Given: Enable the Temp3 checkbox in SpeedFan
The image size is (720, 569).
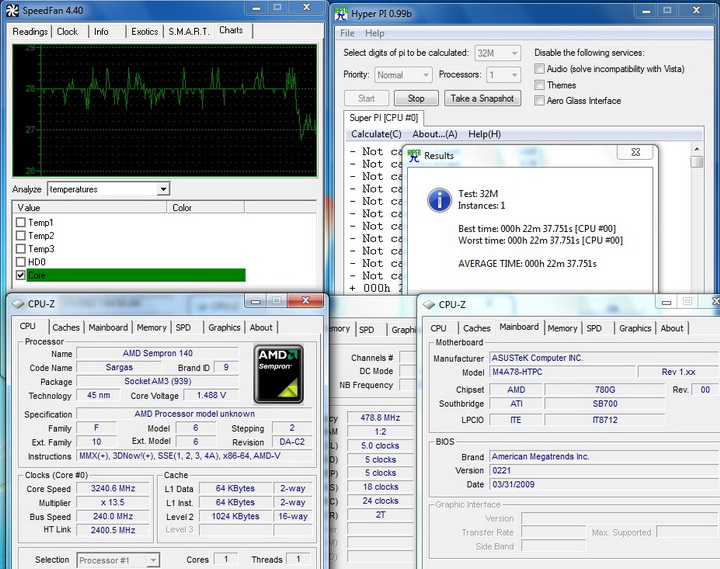Looking at the screenshot, I should coord(21,249).
